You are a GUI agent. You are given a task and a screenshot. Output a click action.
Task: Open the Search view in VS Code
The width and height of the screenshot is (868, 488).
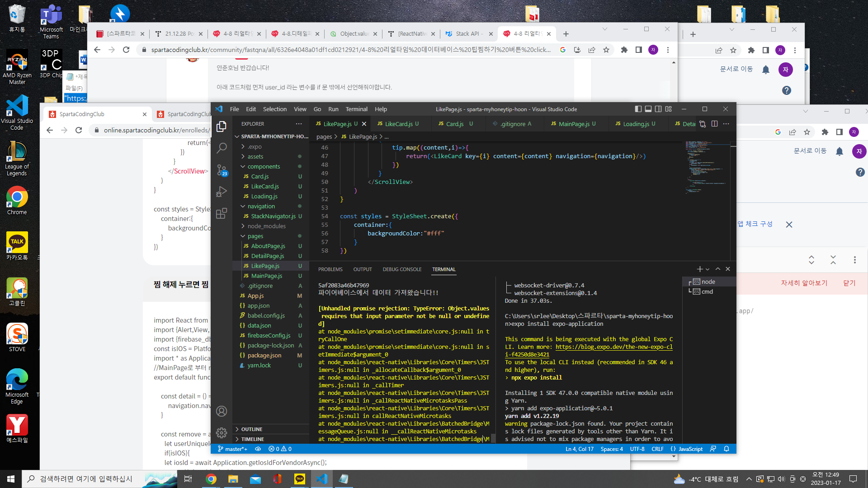(222, 148)
